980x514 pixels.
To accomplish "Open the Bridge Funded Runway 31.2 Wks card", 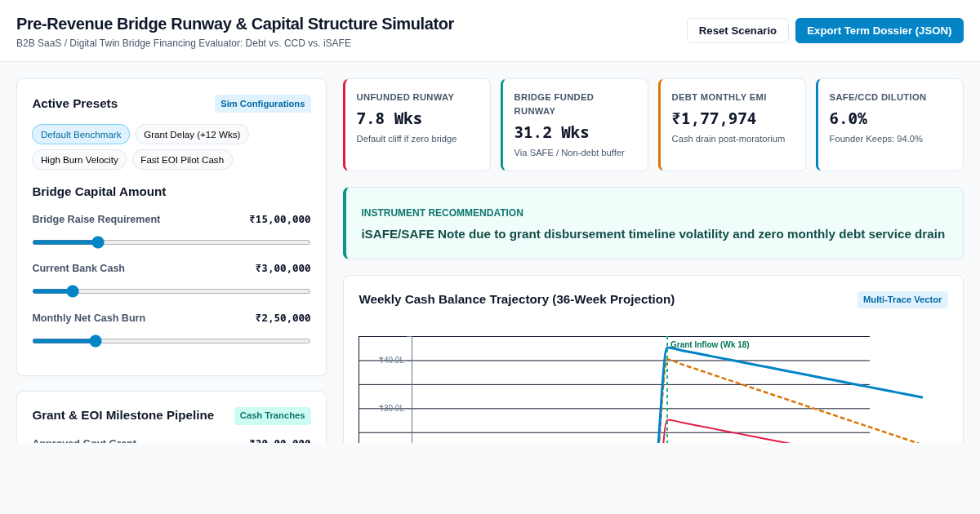I will pos(574,125).
